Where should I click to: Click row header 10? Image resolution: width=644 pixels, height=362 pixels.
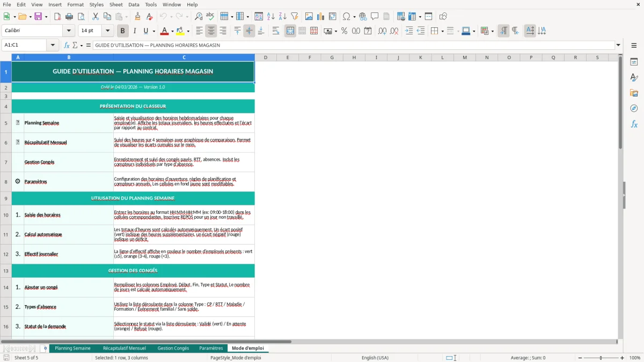pyautogui.click(x=6, y=215)
